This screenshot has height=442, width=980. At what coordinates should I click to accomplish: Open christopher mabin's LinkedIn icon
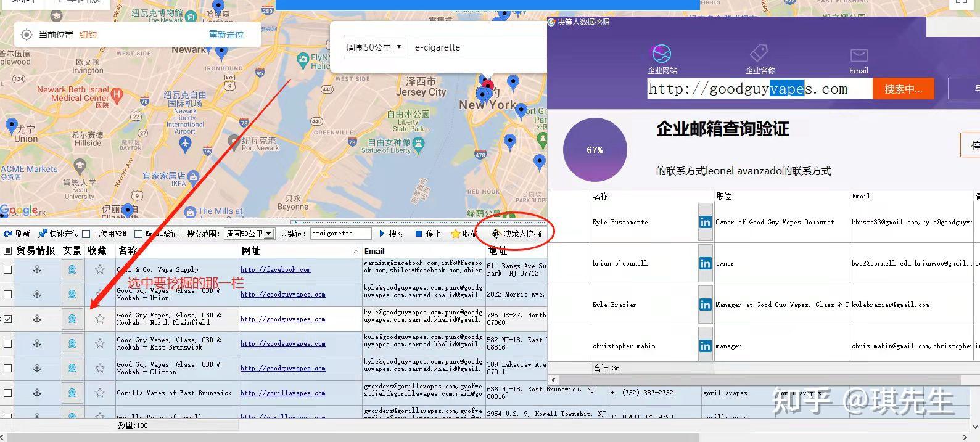(x=706, y=346)
